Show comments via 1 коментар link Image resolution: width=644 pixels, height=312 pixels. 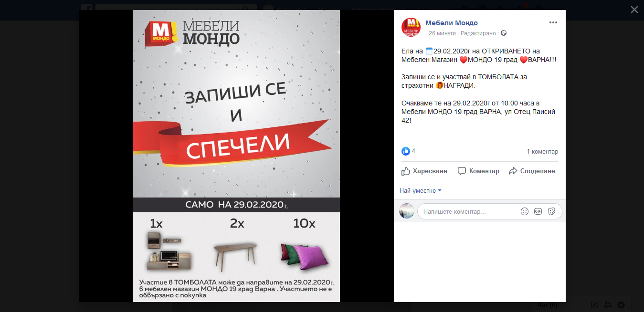542,152
